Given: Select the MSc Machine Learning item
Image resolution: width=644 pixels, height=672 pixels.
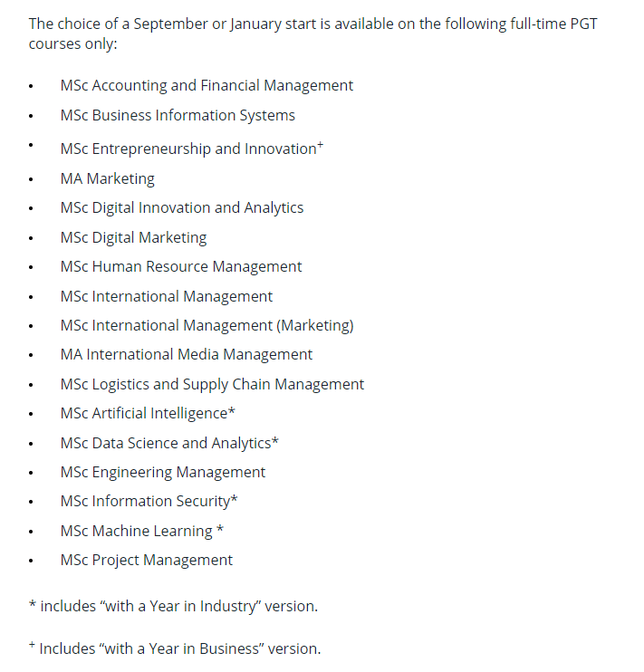Looking at the screenshot, I should pyautogui.click(x=142, y=531).
